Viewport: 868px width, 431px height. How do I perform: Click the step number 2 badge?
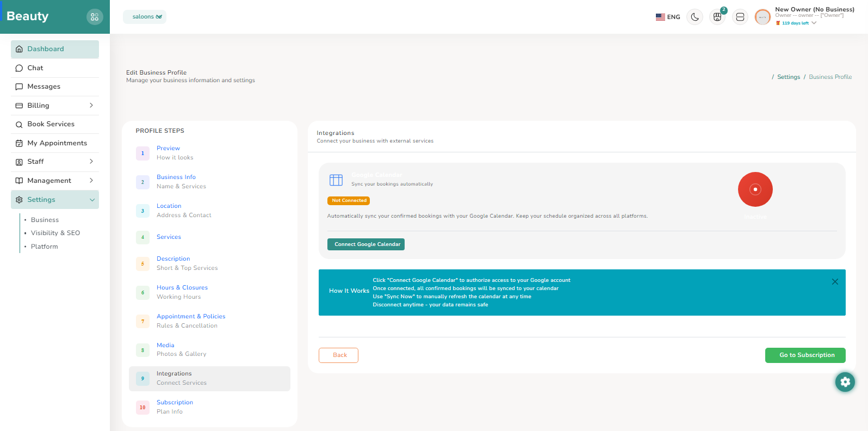click(142, 182)
